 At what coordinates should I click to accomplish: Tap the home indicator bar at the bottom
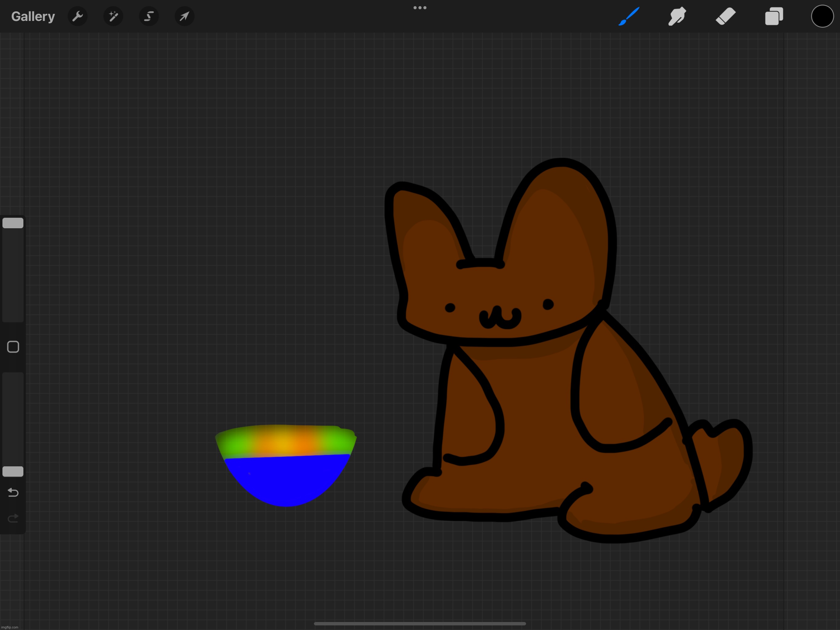click(x=420, y=624)
